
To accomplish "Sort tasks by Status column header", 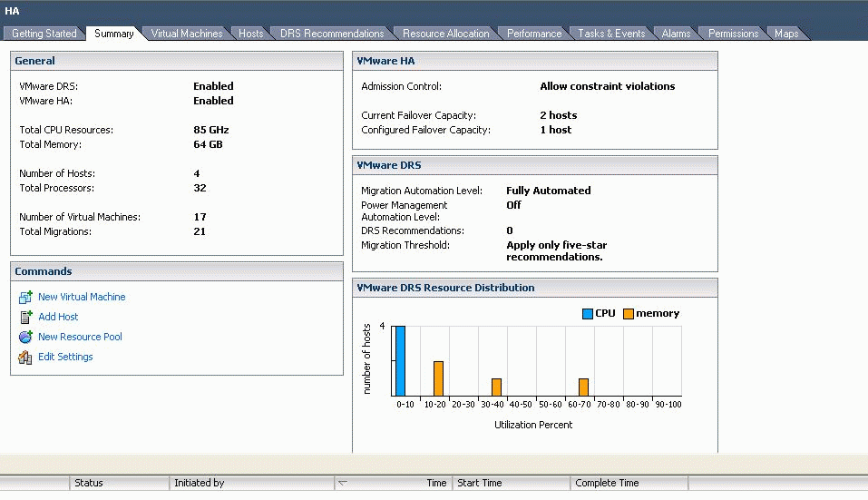I will click(x=119, y=483).
